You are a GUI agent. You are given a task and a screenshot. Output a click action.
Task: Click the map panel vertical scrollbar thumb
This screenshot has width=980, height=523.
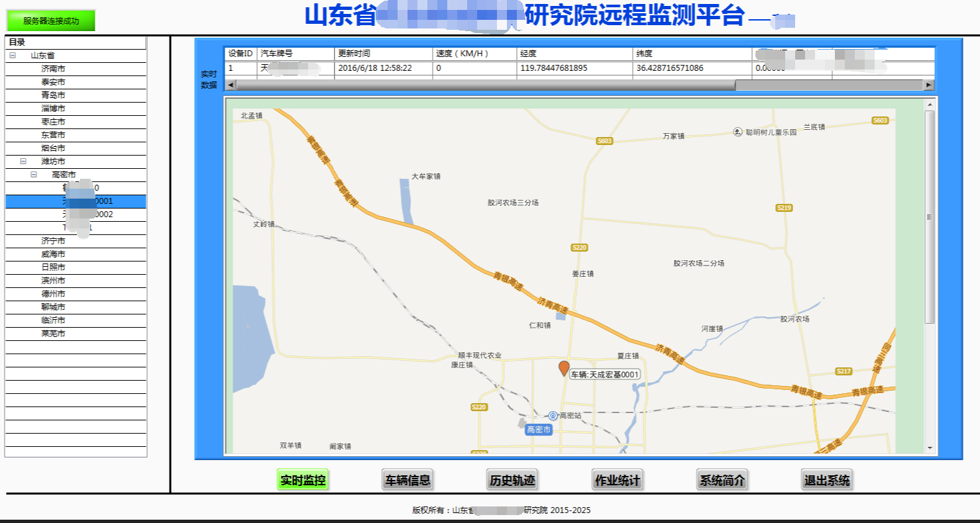(930, 217)
